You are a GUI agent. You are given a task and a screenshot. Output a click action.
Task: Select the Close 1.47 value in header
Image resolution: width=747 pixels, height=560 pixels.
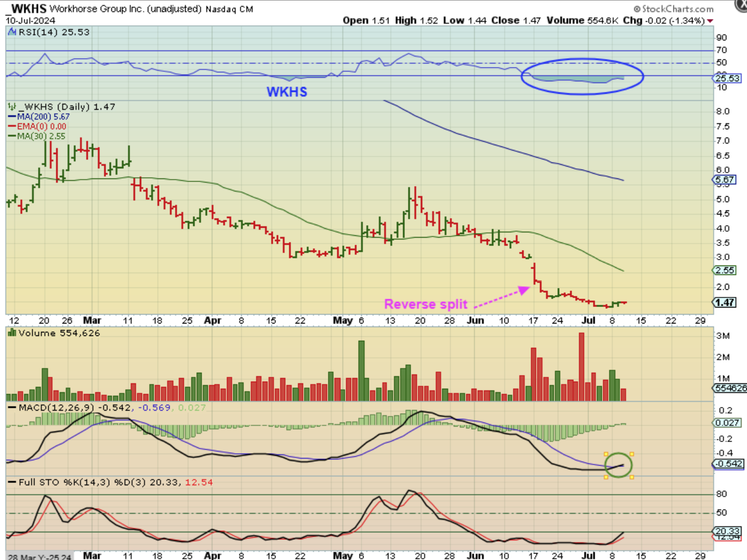[517, 20]
